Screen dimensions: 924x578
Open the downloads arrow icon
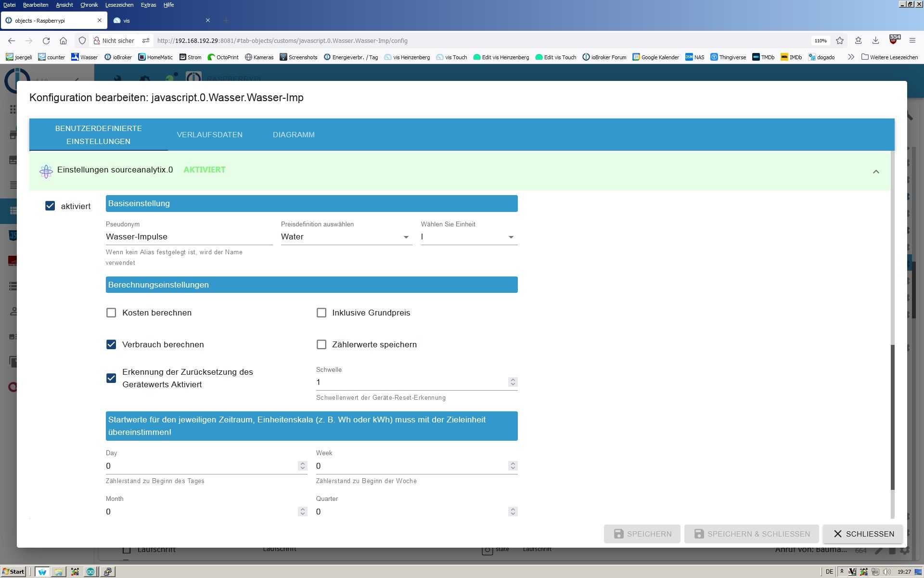click(875, 41)
